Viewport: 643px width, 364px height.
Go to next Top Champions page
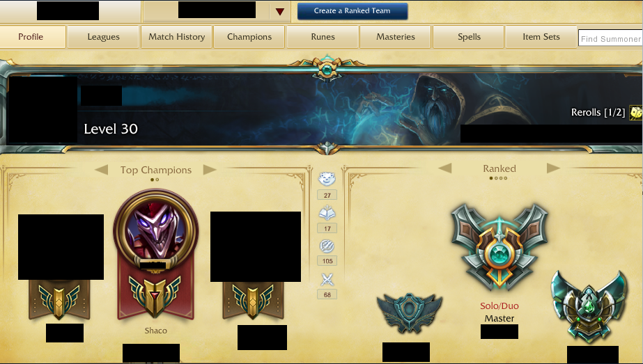click(210, 170)
